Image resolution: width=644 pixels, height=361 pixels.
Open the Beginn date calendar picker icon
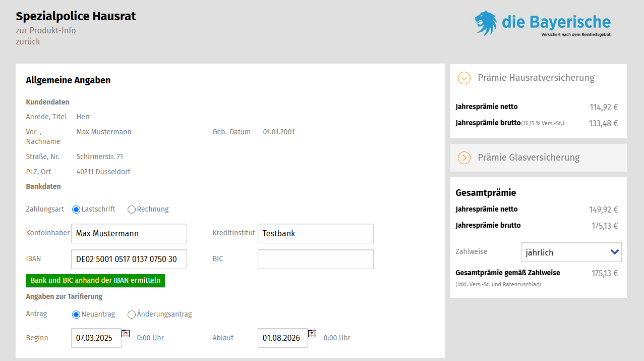pos(126,333)
